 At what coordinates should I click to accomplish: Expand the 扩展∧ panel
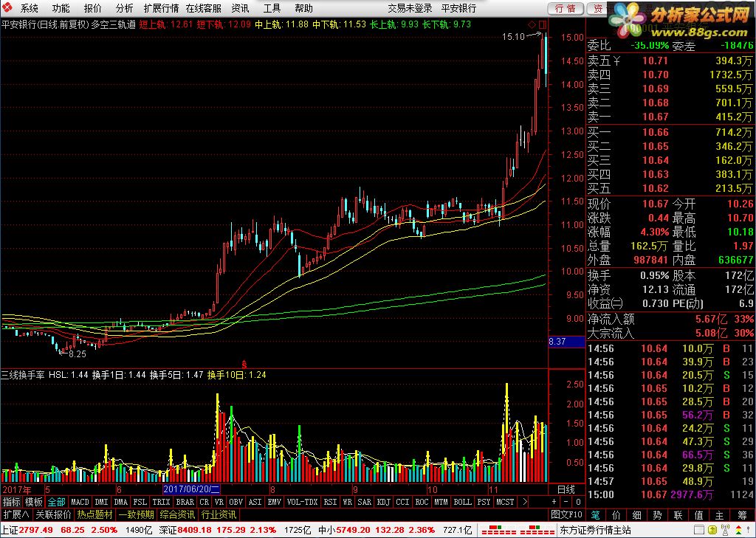click(x=16, y=515)
